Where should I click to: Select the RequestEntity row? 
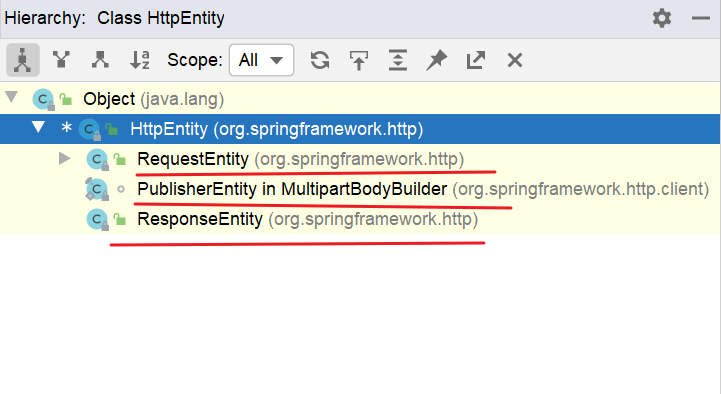[360, 159]
